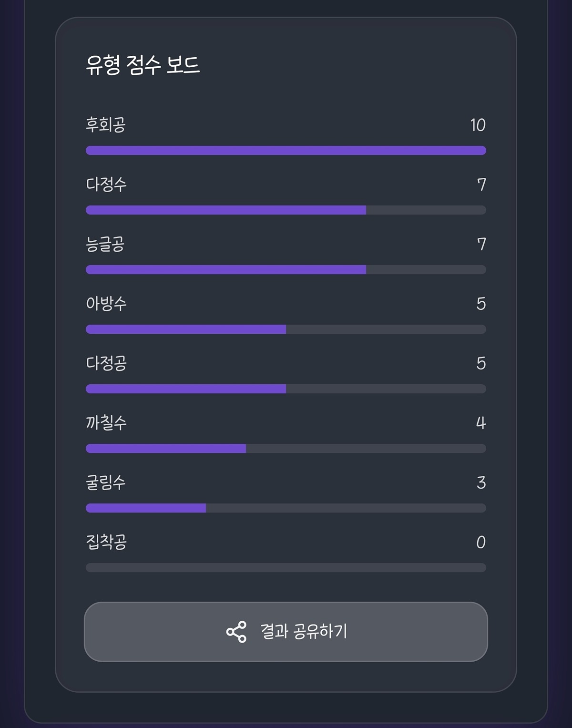The image size is (572, 728).
Task: Select the 후회공 type label
Action: (105, 125)
